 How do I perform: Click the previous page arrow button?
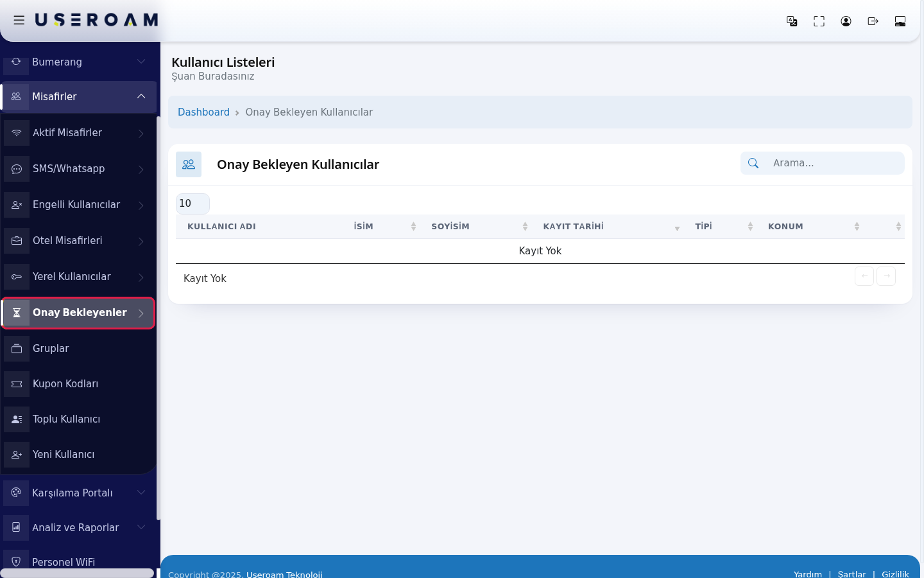[x=864, y=276]
